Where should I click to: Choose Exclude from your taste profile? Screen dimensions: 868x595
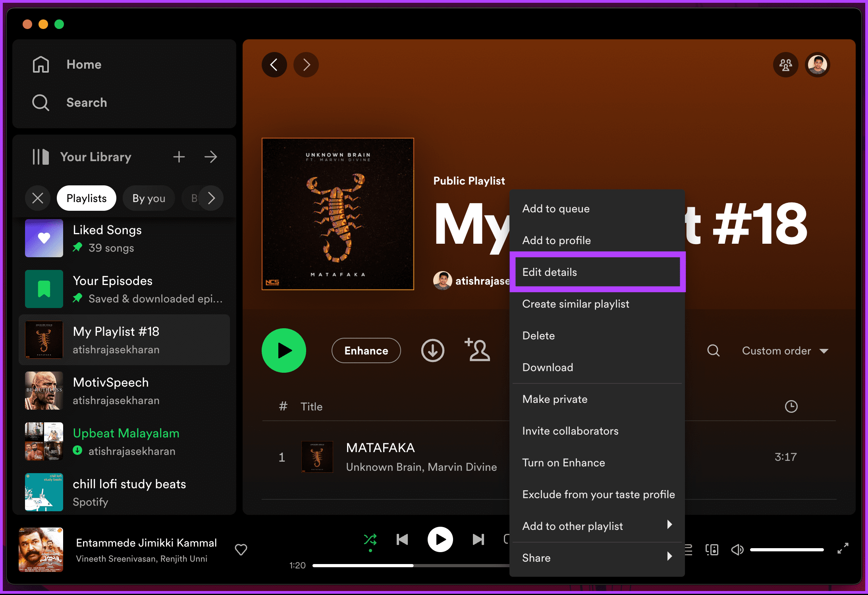click(597, 494)
